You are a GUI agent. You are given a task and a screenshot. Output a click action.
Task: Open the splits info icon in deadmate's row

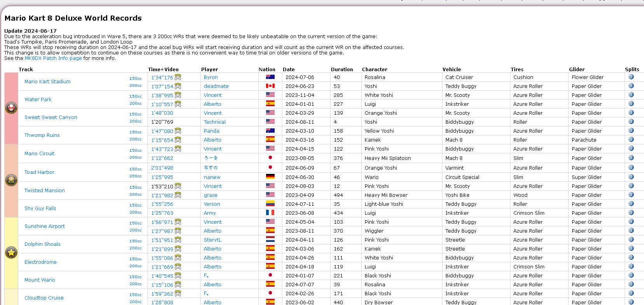pos(631,86)
